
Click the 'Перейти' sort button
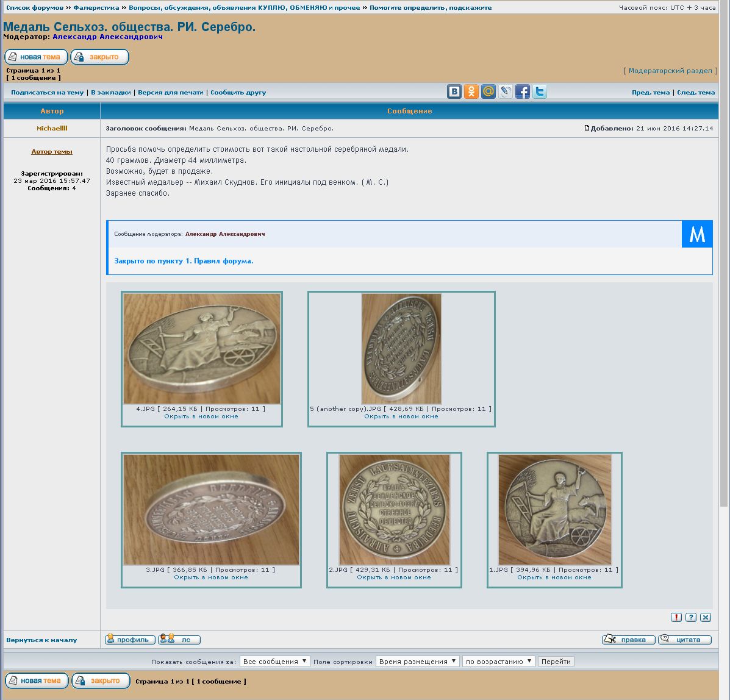(x=556, y=662)
